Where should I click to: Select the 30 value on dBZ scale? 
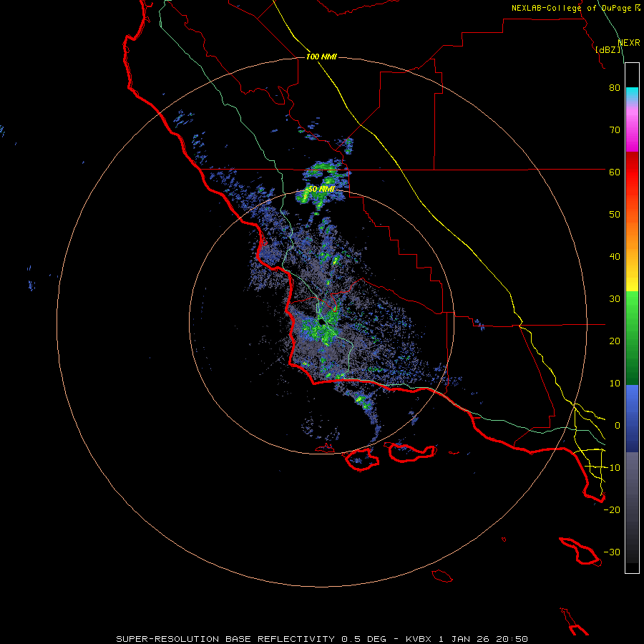(x=615, y=299)
